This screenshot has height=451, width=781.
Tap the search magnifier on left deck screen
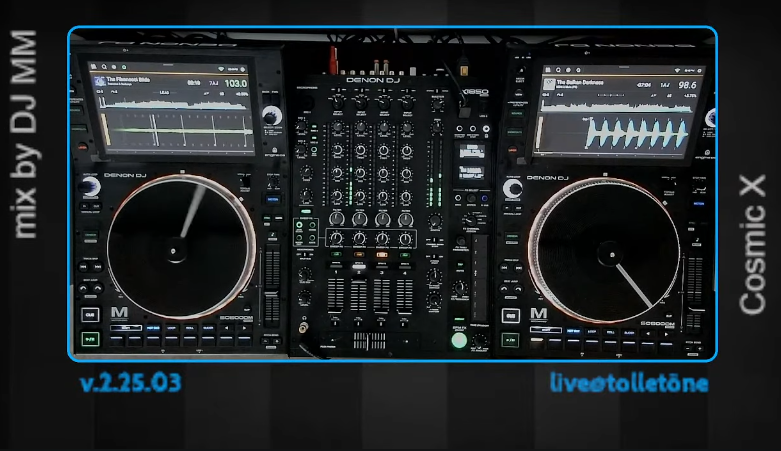click(x=104, y=66)
